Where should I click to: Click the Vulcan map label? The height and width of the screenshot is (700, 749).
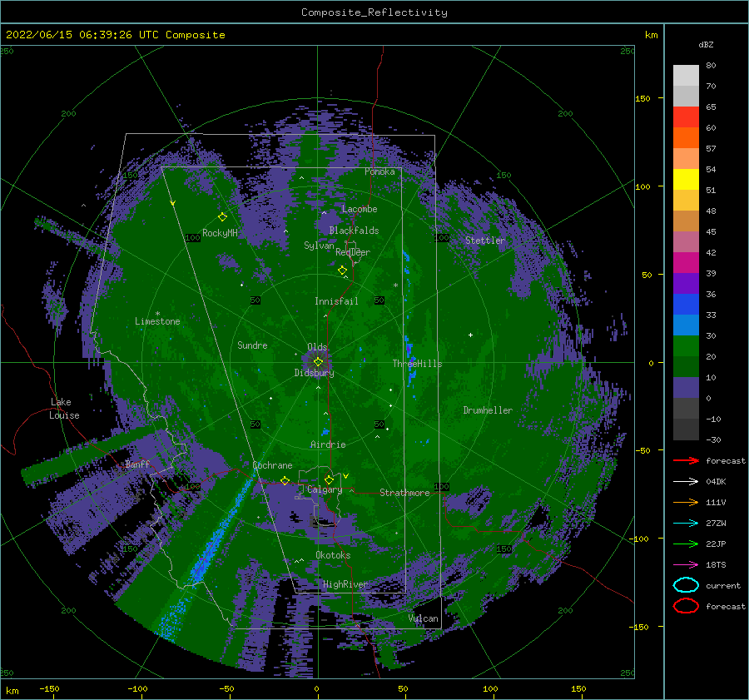[423, 618]
